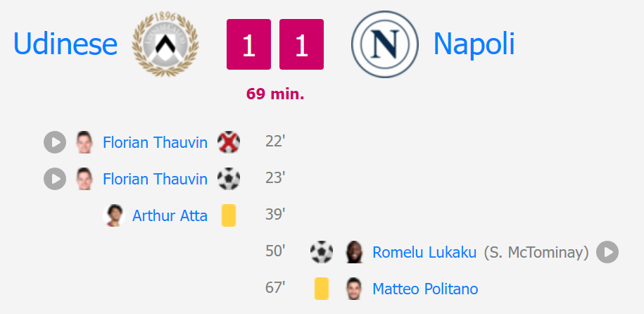Viewport: 644px width, 314px height.
Task: Open Florian Thauvin link at 23'
Action: click(x=155, y=180)
